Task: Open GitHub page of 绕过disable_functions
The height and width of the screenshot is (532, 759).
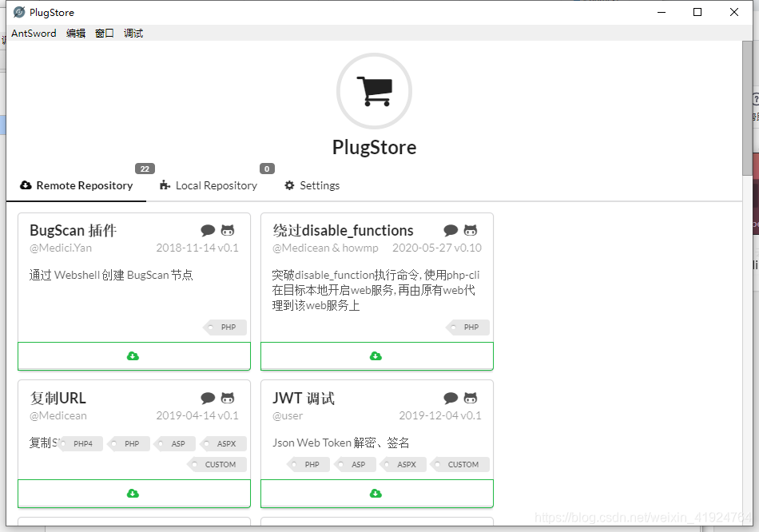Action: pos(471,230)
